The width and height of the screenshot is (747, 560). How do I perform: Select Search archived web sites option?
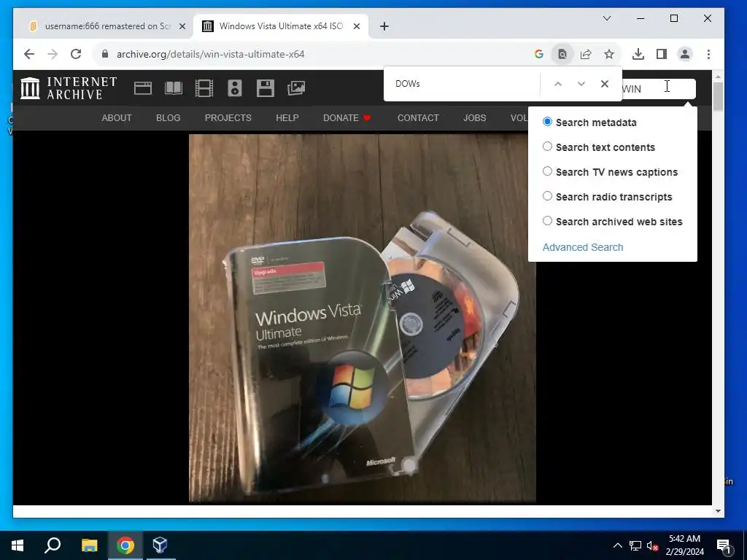[547, 221]
